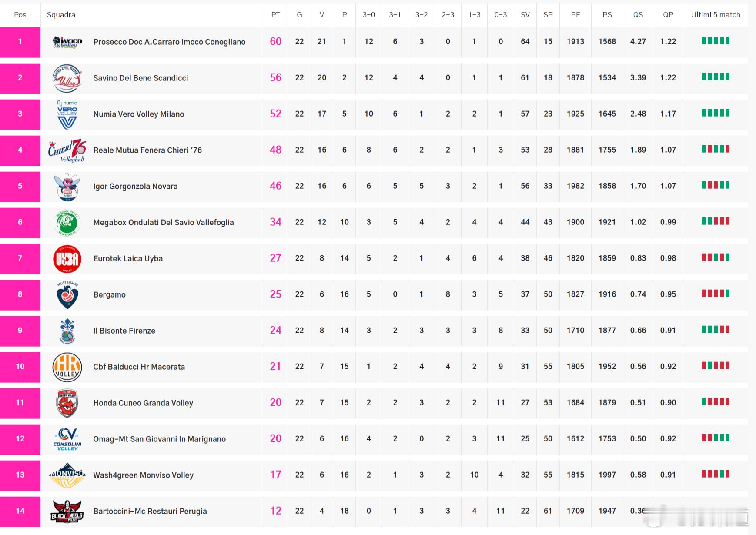
Task: Select the Ultimi 5 match column header
Action: [x=716, y=15]
